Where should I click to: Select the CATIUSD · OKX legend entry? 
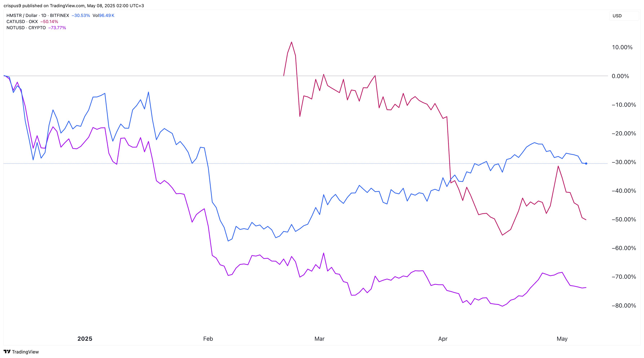coord(22,21)
